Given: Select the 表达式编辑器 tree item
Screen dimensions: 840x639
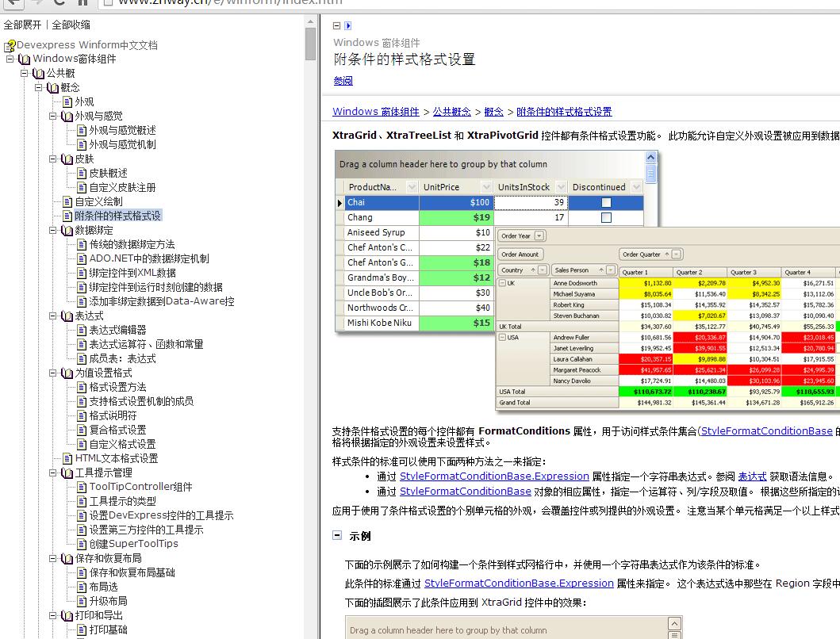Looking at the screenshot, I should click(x=117, y=330).
